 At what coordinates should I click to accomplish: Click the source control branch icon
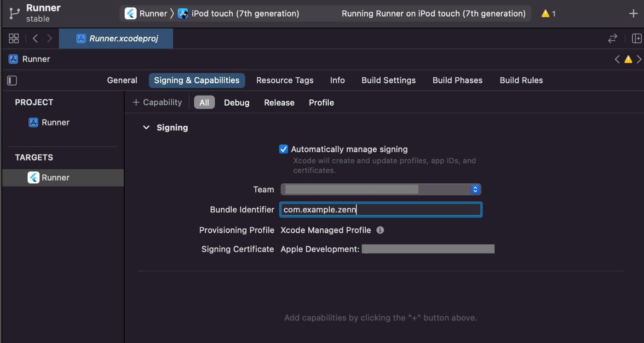coord(14,13)
